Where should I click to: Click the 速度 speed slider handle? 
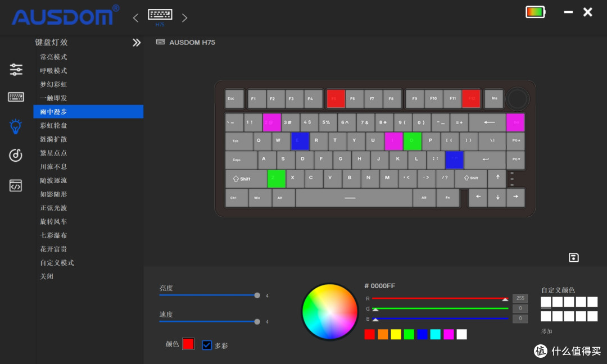pyautogui.click(x=257, y=321)
